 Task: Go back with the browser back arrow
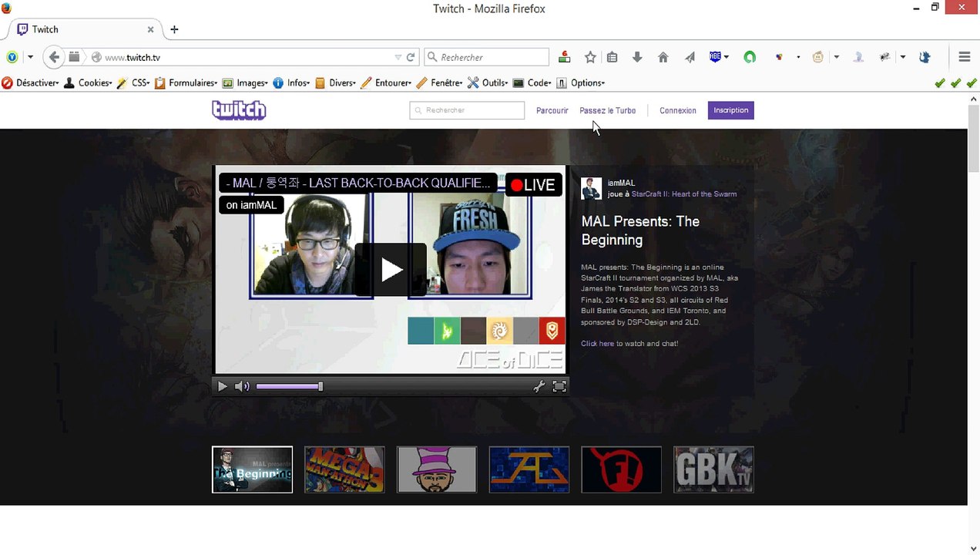[x=53, y=57]
